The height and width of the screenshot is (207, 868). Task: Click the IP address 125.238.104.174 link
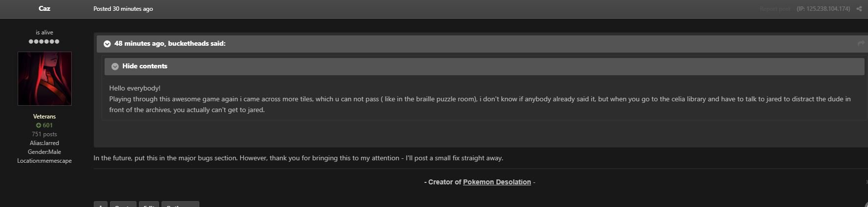click(823, 9)
